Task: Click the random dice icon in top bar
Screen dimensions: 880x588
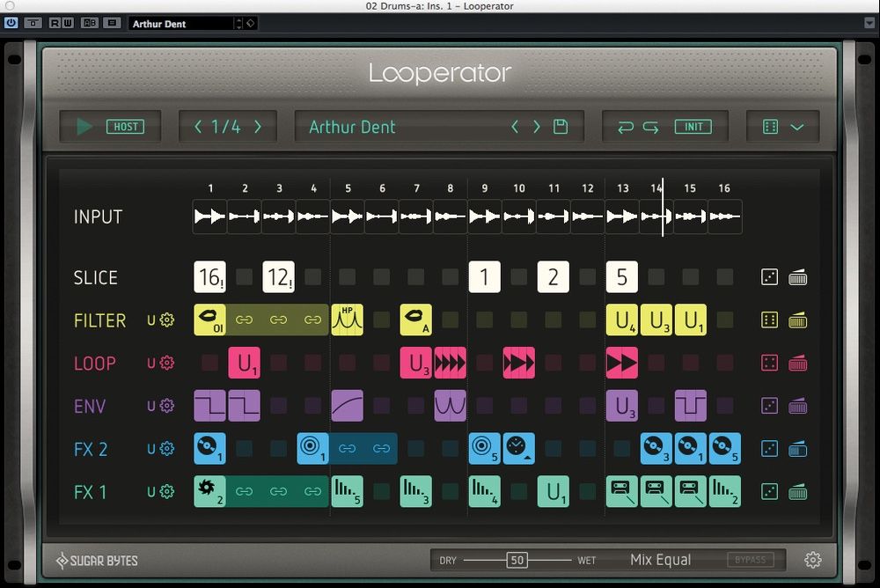Action: tap(770, 127)
